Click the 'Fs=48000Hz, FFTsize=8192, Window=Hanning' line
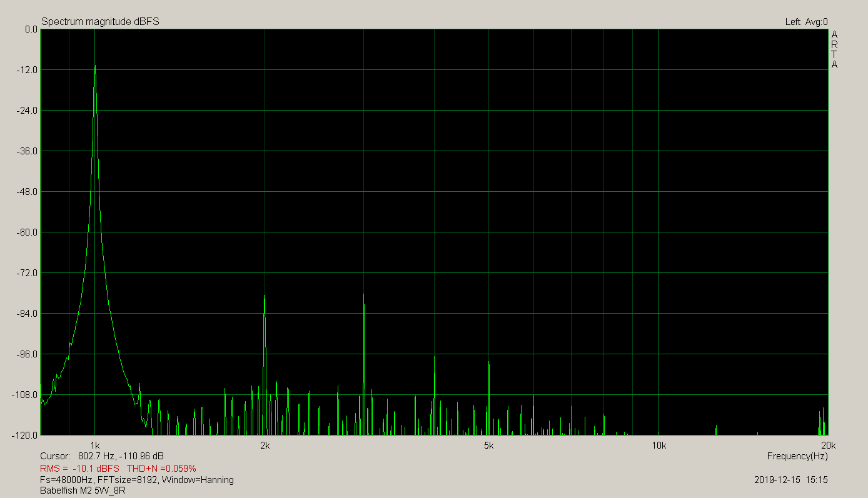Viewport: 868px width, 498px height. coord(137,480)
